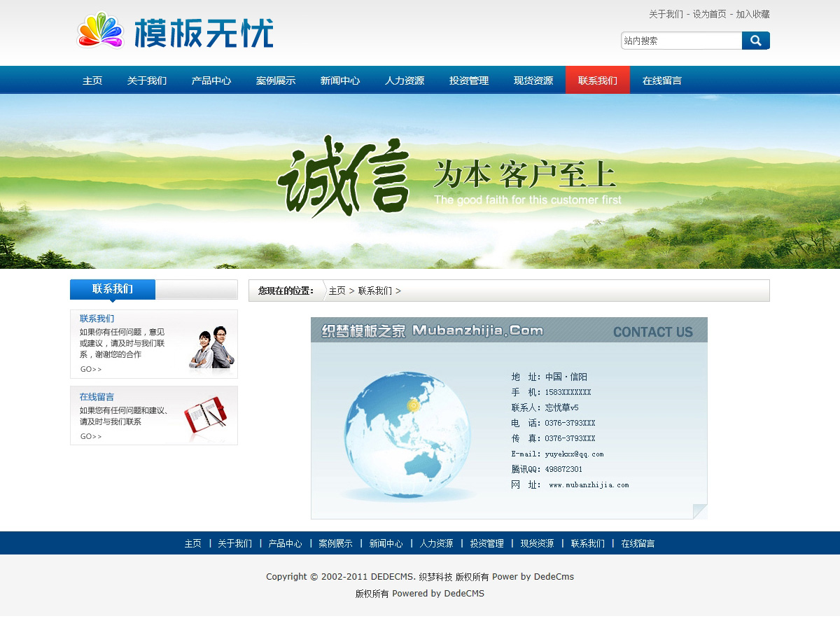Click 投资管理 in the footer navigation
Viewport: 840px width, 628px height.
pyautogui.click(x=486, y=543)
